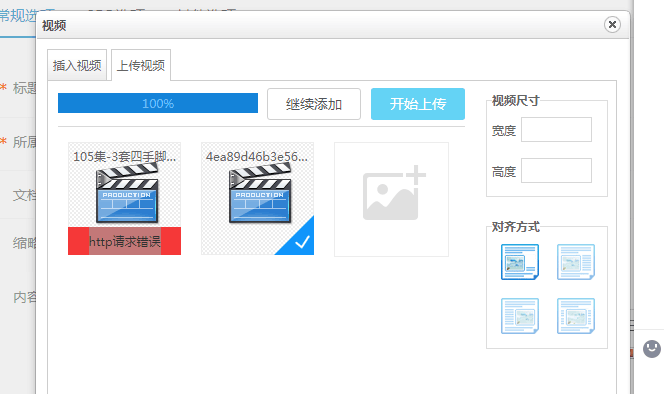Click the 100% upload progress bar
Screen dimensions: 664x394
click(158, 103)
